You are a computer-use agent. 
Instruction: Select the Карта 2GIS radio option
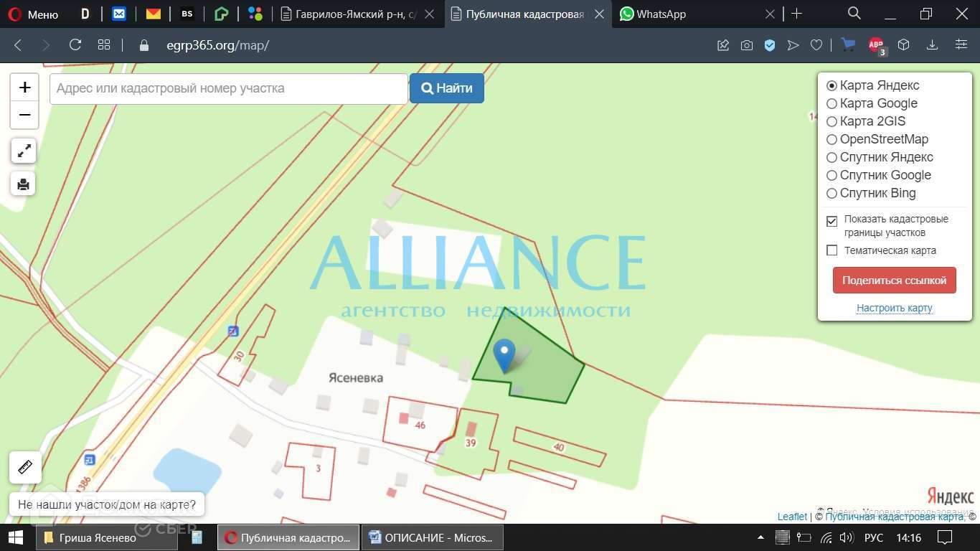pos(832,121)
